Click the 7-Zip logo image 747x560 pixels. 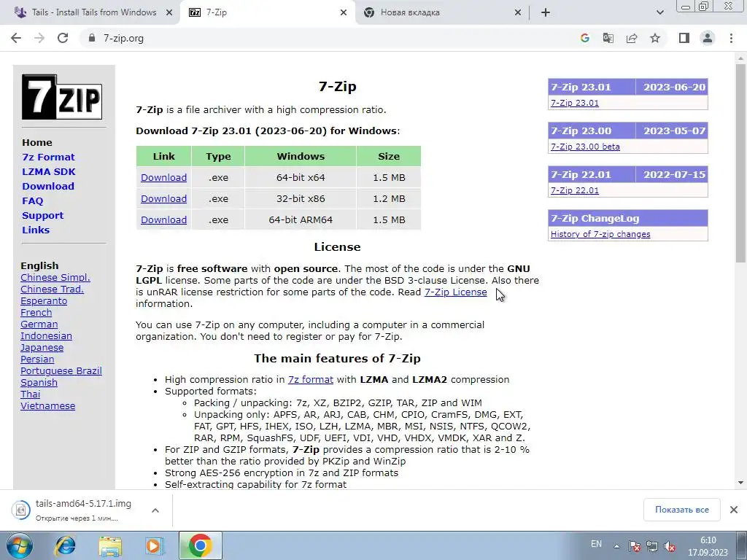[62, 97]
